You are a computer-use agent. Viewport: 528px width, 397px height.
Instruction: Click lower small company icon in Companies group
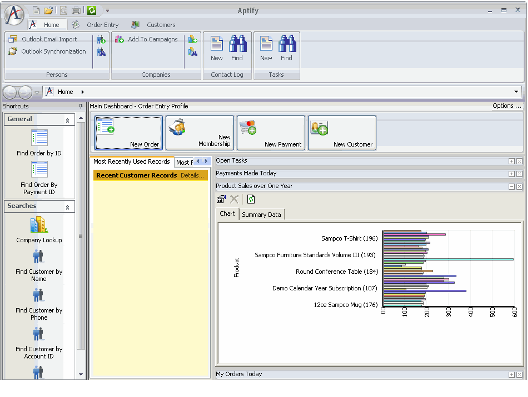pyautogui.click(x=193, y=52)
